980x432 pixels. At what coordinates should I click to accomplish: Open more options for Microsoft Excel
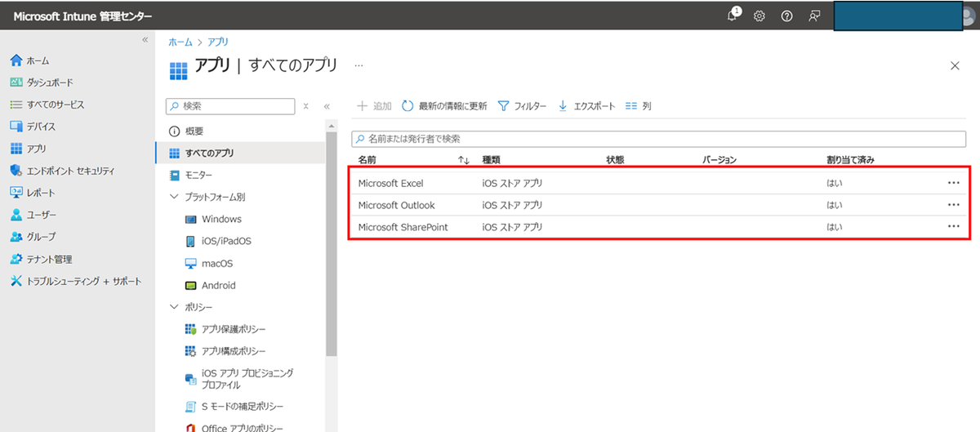[953, 183]
